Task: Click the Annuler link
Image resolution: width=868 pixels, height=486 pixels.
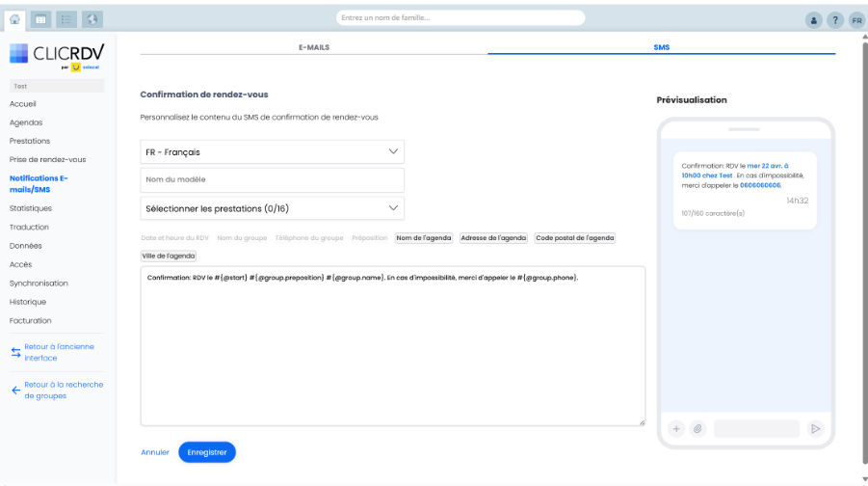Action: click(x=155, y=451)
